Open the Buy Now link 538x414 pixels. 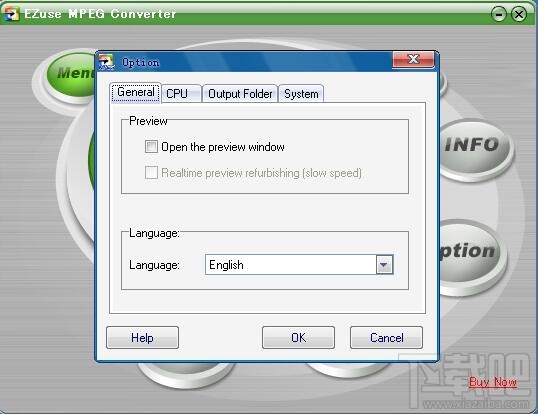click(493, 382)
